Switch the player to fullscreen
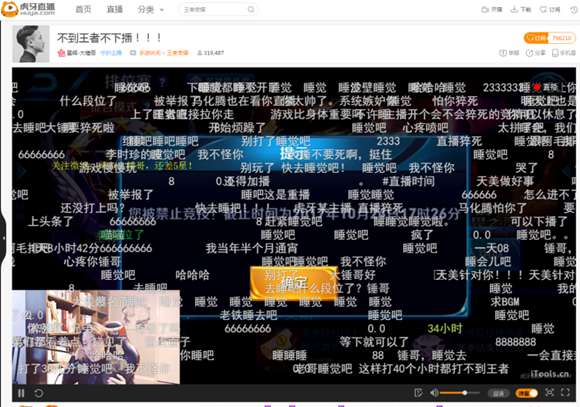Screen dimensions: 580x407 565,393
